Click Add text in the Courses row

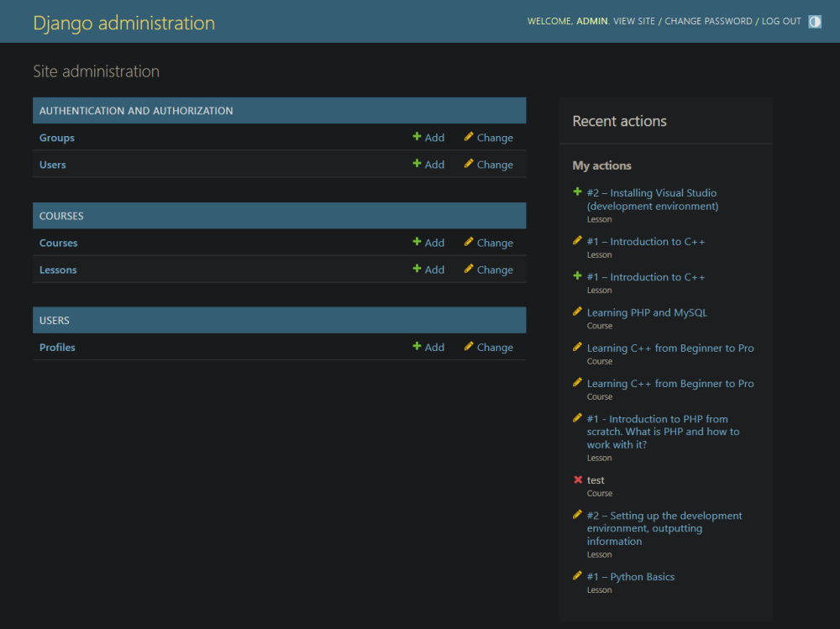click(434, 243)
